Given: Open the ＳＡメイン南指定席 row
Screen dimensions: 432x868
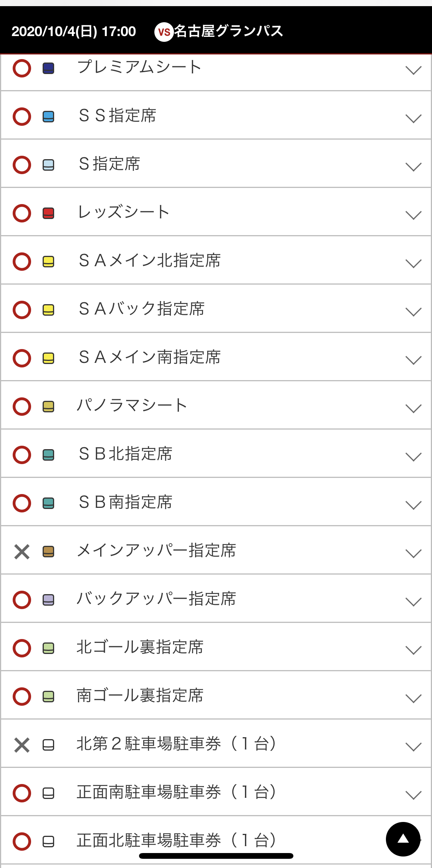Looking at the screenshot, I should 150,357.
